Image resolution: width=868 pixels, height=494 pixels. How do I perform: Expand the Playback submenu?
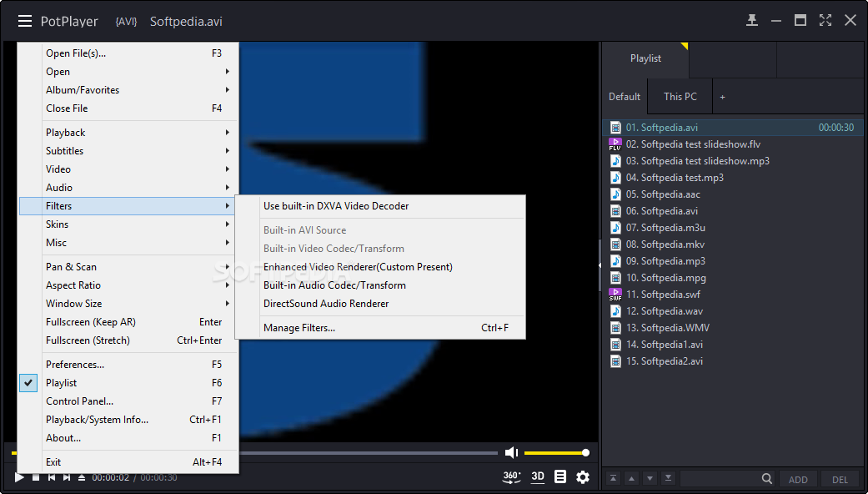128,133
